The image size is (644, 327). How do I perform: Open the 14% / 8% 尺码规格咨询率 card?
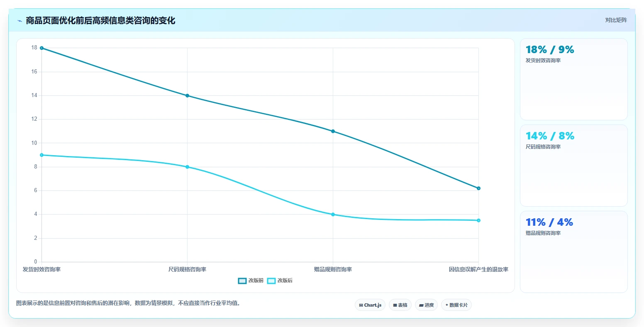(573, 166)
